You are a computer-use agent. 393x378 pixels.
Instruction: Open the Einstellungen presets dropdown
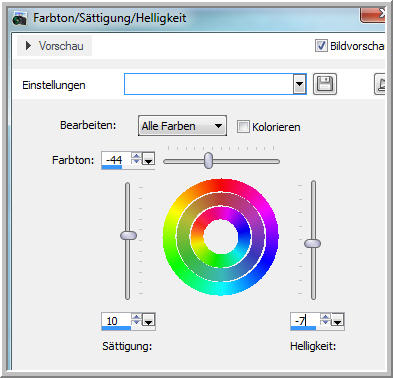(x=300, y=84)
